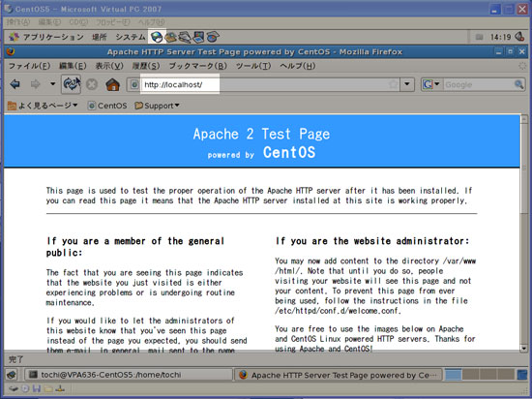Open the CentOS bookmark
The width and height of the screenshot is (532, 399).
click(x=107, y=106)
